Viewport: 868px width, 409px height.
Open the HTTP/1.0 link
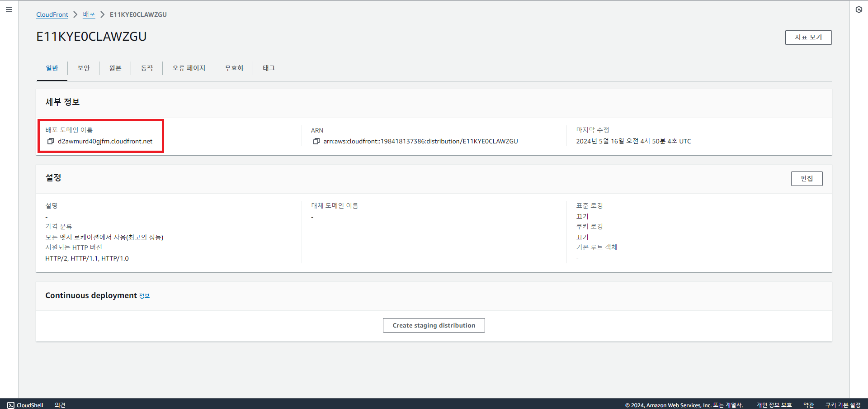tap(115, 258)
